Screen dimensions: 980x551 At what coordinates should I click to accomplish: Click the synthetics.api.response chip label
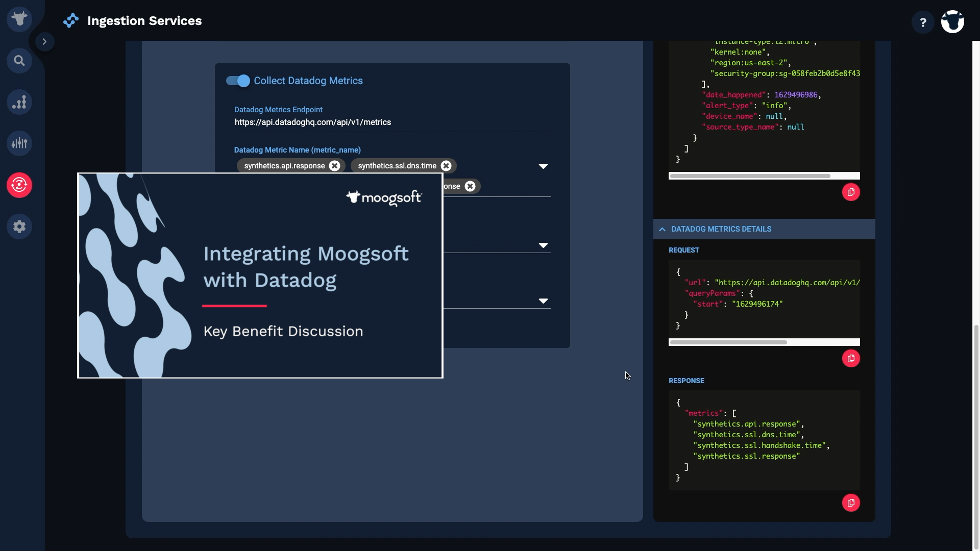coord(284,166)
